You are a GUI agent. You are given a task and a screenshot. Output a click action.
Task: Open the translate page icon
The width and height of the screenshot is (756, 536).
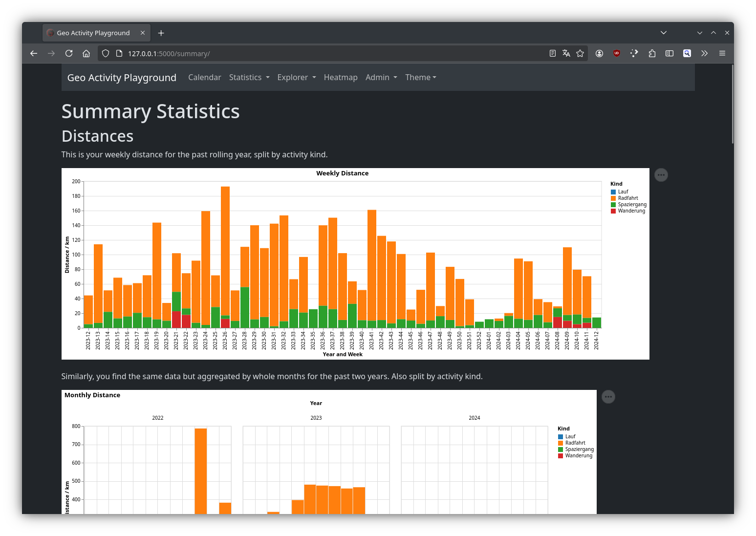pyautogui.click(x=566, y=53)
